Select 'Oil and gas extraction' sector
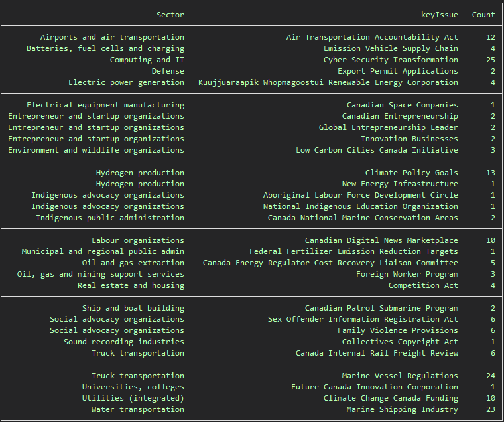 (133, 263)
